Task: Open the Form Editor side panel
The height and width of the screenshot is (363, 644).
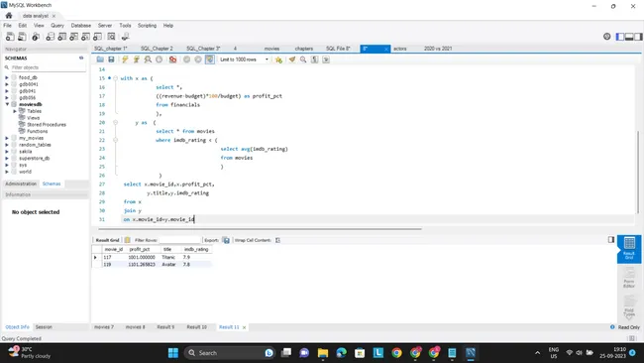Action: click(629, 277)
